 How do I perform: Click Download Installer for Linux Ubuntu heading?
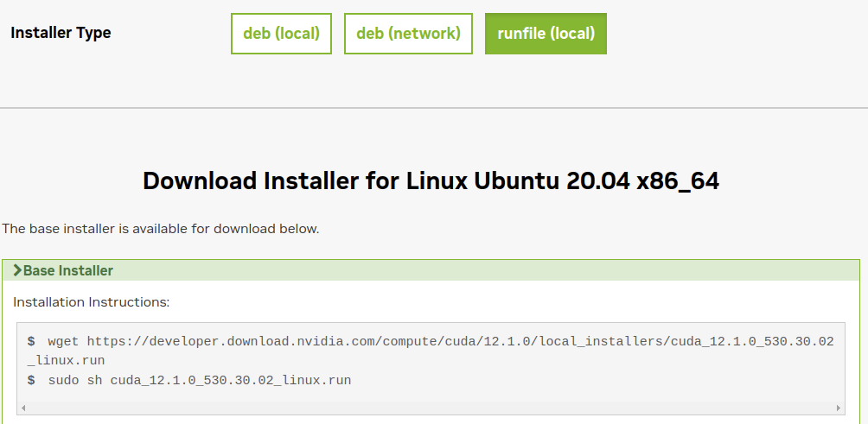coord(431,180)
